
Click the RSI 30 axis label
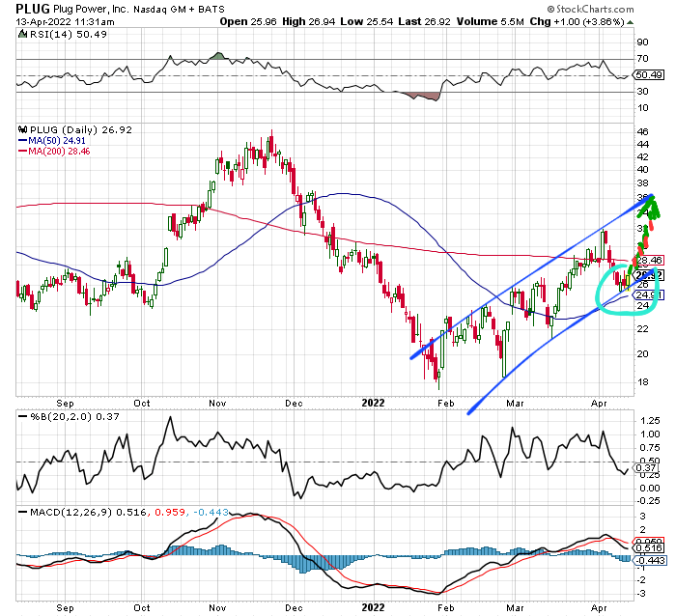(642, 91)
